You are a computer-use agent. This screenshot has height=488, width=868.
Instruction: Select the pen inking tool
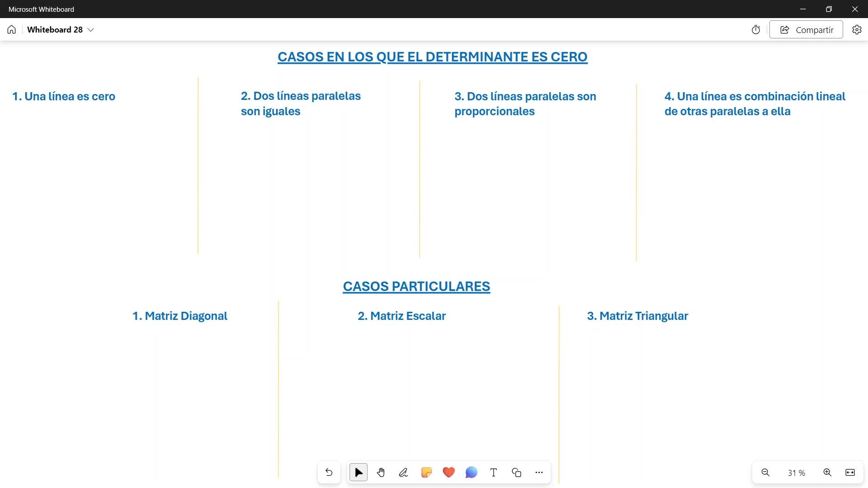403,473
